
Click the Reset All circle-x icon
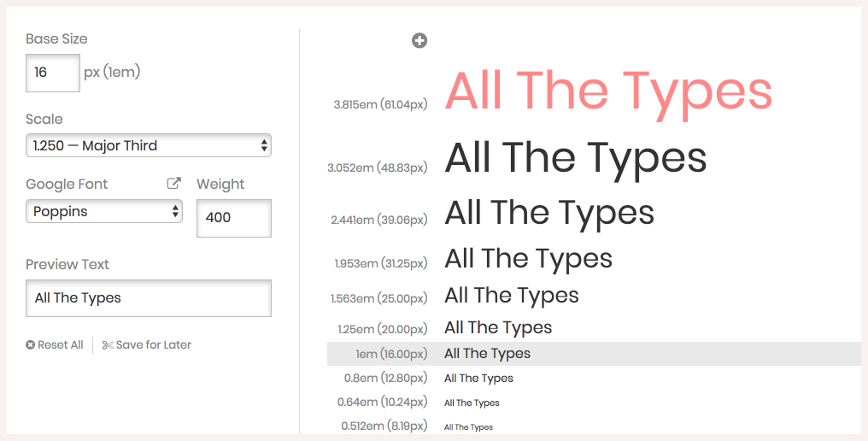[31, 345]
